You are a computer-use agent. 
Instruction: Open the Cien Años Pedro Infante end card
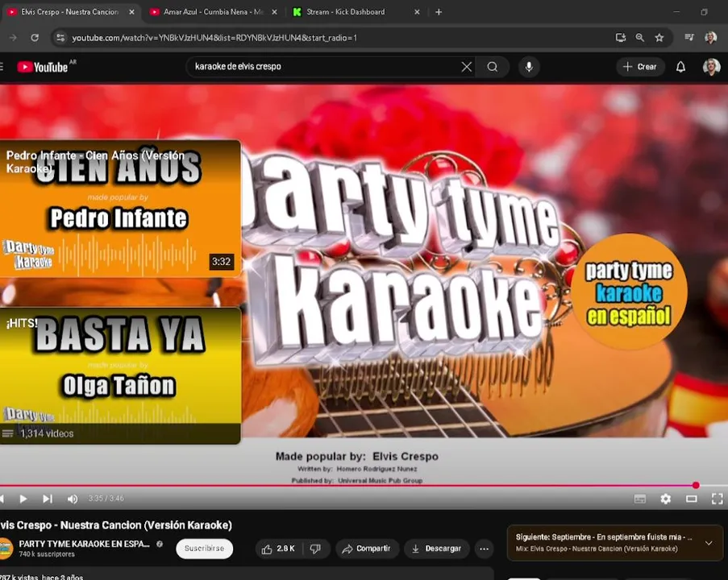tap(120, 209)
